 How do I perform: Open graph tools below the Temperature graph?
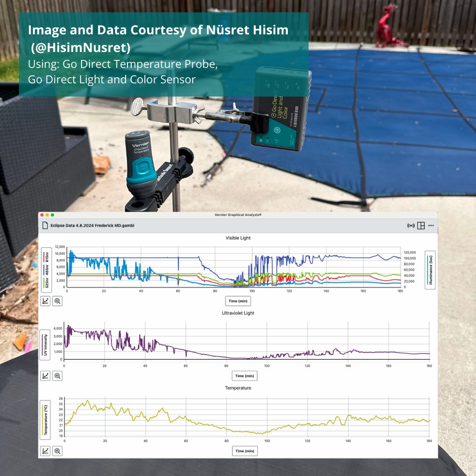click(x=45, y=450)
